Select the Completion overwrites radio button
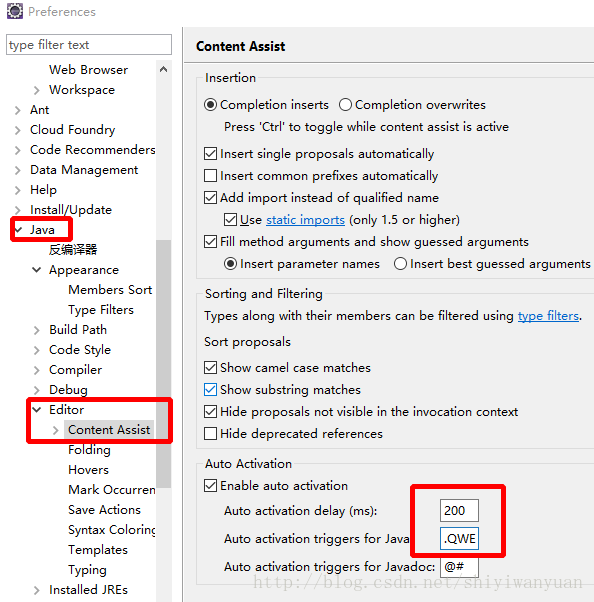The height and width of the screenshot is (602, 594). coord(345,105)
